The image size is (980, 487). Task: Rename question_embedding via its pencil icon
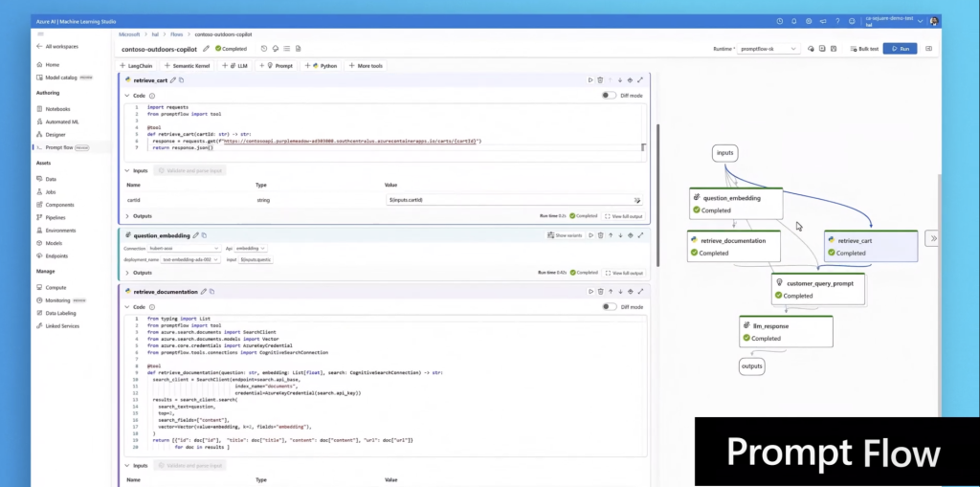pos(195,235)
